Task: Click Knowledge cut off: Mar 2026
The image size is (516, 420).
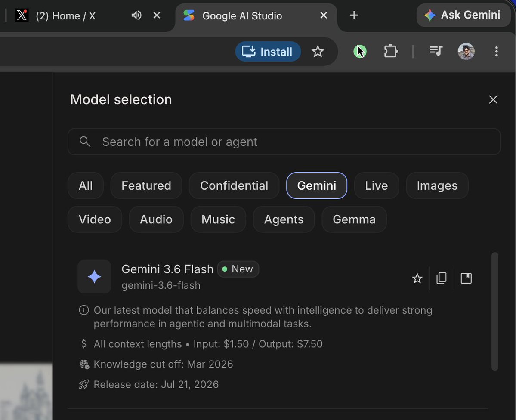Action: coord(163,364)
